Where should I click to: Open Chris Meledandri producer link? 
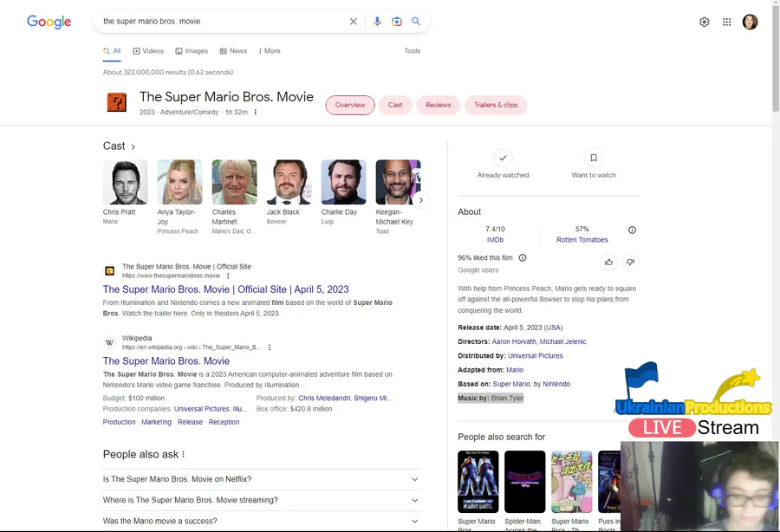(x=324, y=399)
